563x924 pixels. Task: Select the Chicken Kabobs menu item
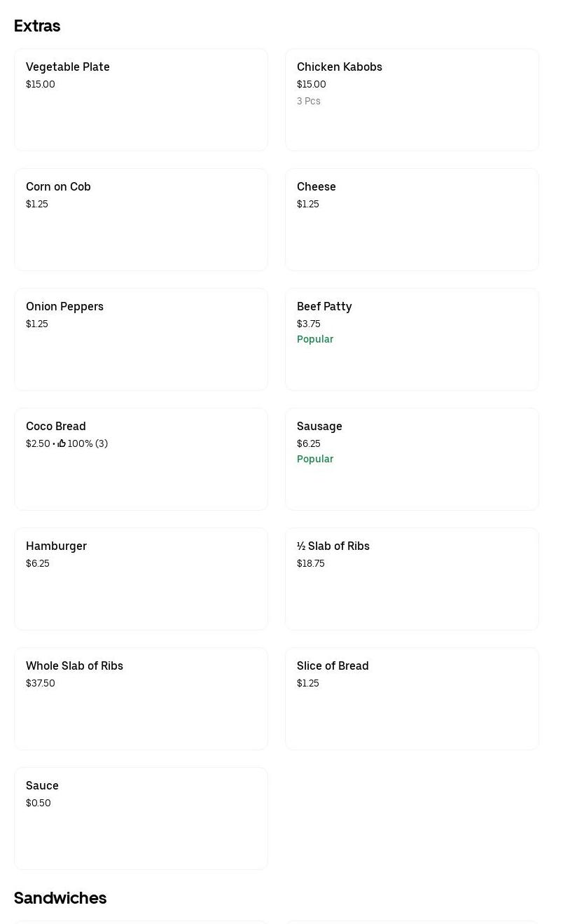click(x=412, y=99)
